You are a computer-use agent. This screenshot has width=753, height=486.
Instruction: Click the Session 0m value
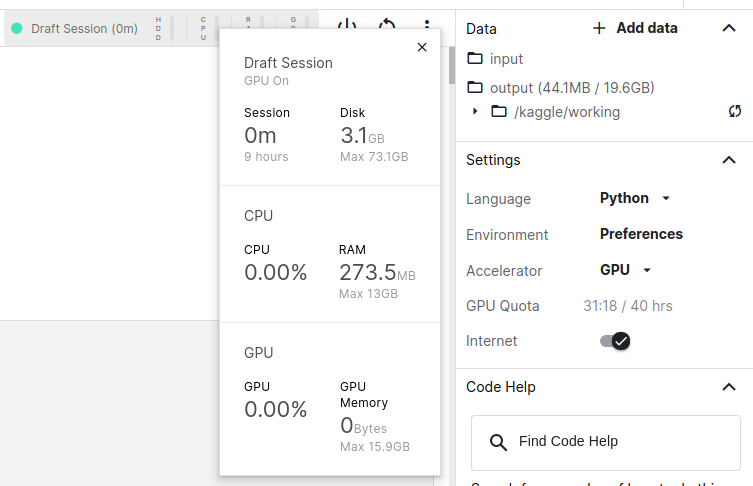pos(260,135)
